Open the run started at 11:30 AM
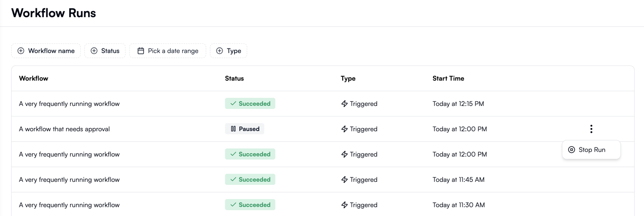 tap(322, 204)
